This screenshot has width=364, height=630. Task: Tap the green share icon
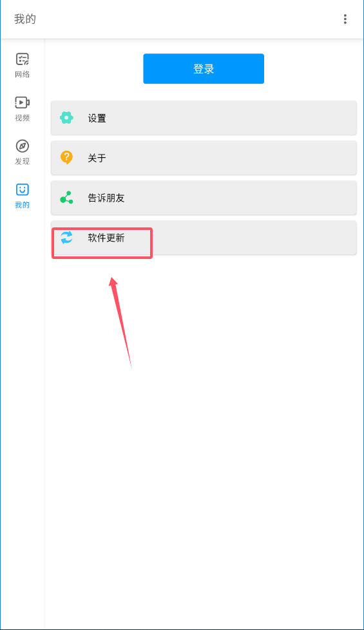click(66, 197)
